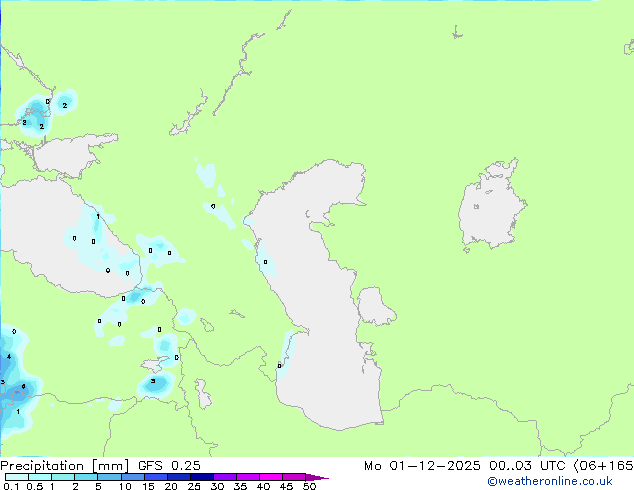Click the Kara-Bogaz-Gol bay east of the Caspian
The height and width of the screenshot is (490, 634).
[x=372, y=305]
